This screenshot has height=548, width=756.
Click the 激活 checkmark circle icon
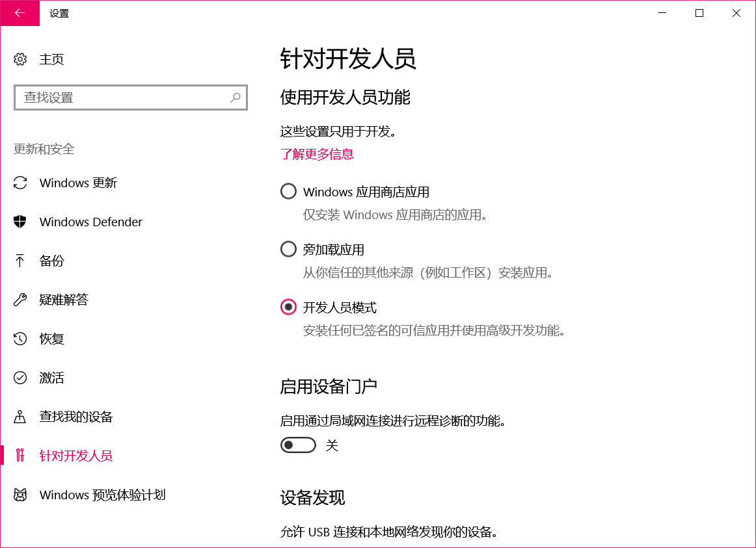pyautogui.click(x=20, y=378)
